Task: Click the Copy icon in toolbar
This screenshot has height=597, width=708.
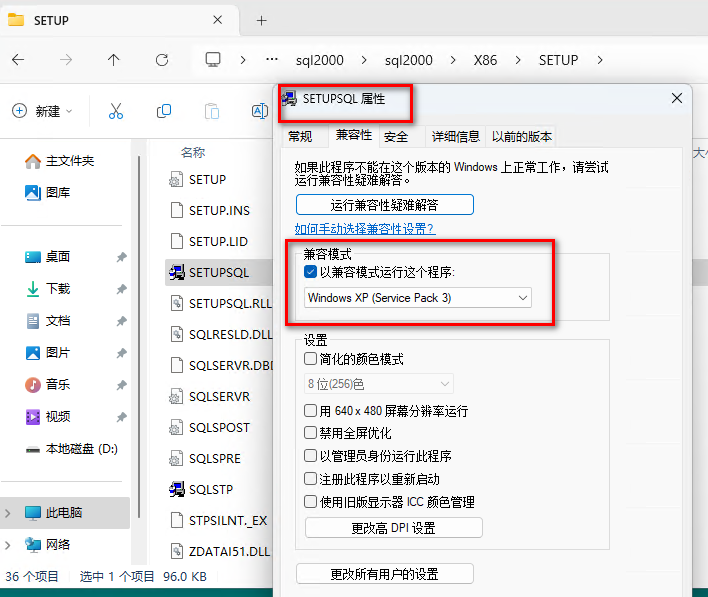Action: [164, 111]
